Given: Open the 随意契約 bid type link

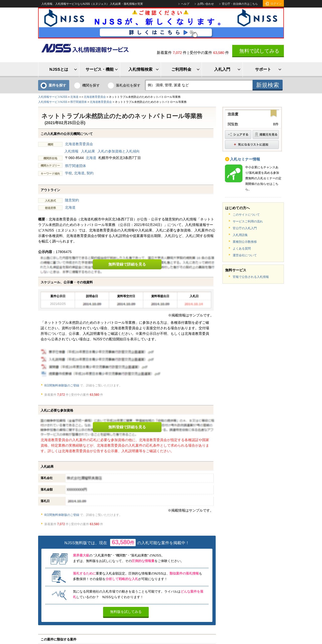Looking at the screenshot, I should point(72,200).
